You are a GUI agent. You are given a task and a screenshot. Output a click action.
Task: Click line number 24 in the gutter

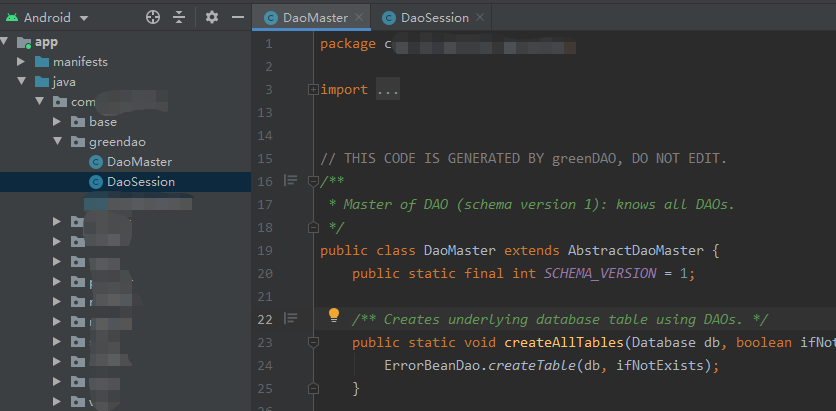click(x=265, y=366)
